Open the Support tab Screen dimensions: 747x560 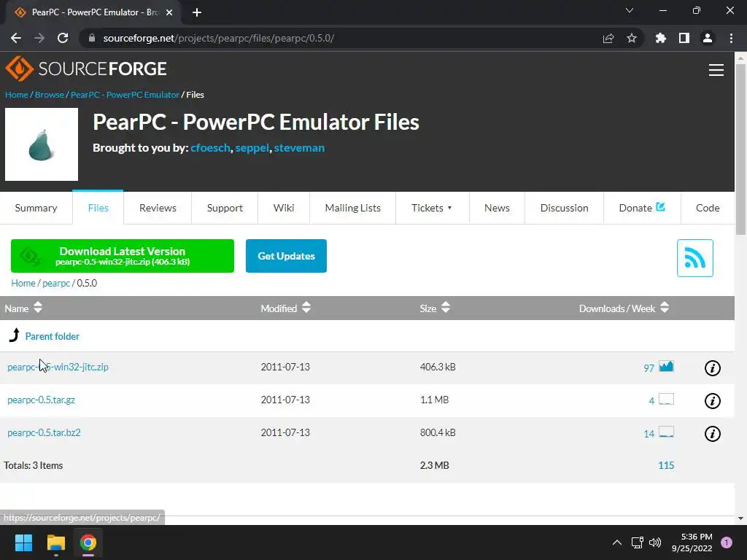click(225, 208)
